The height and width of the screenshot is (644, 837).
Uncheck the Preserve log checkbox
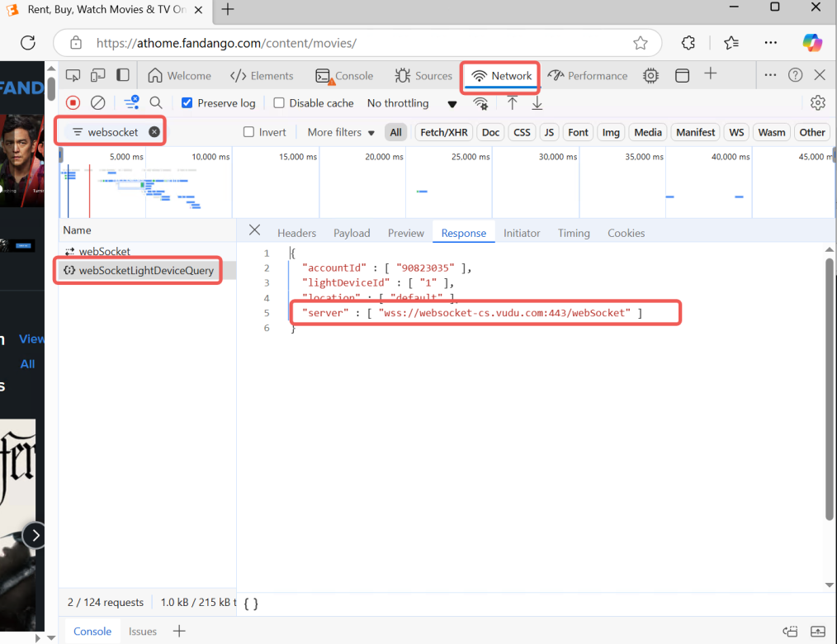[x=187, y=103]
